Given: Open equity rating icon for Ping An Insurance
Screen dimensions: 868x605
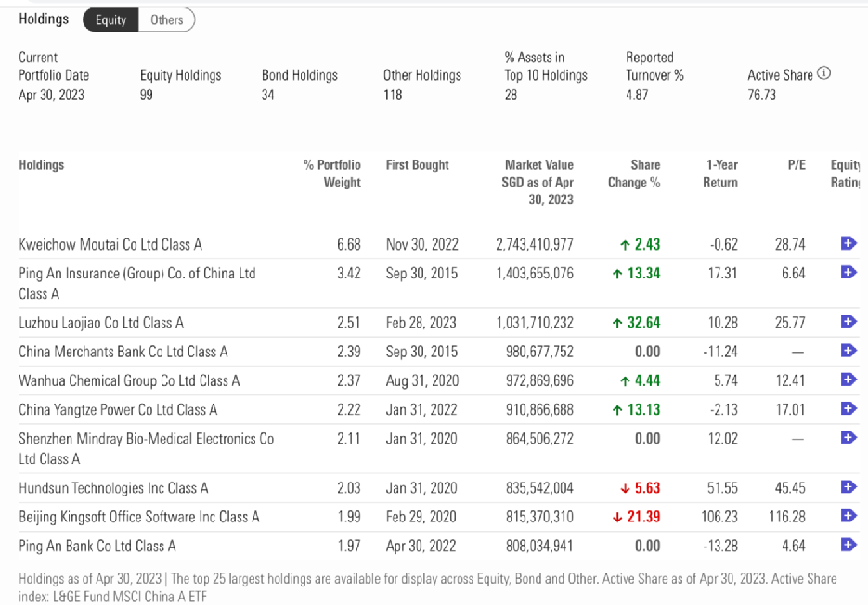Looking at the screenshot, I should (x=848, y=272).
